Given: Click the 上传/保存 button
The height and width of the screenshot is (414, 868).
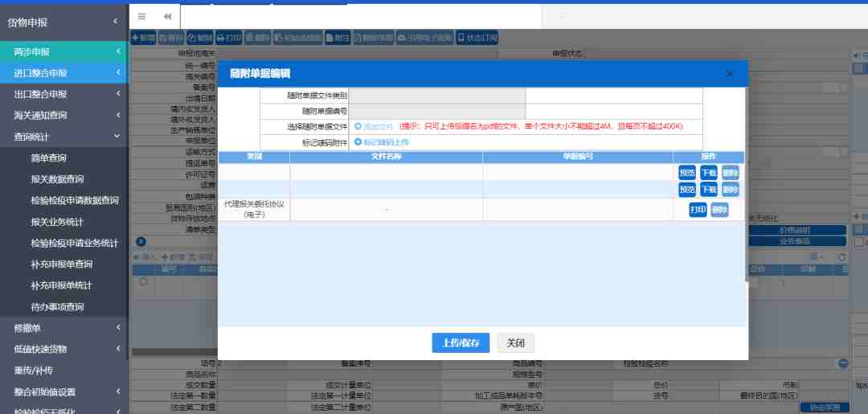Looking at the screenshot, I should (461, 342).
